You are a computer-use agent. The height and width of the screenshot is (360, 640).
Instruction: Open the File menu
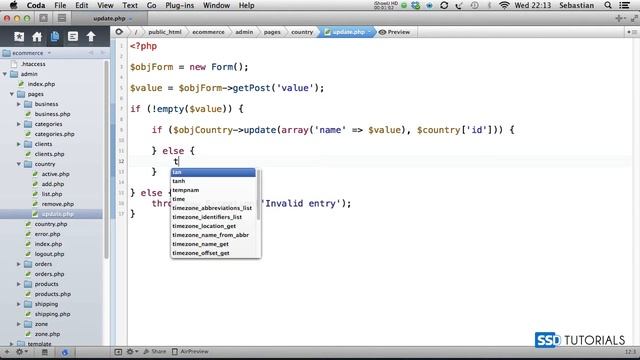pyautogui.click(x=60, y=5)
